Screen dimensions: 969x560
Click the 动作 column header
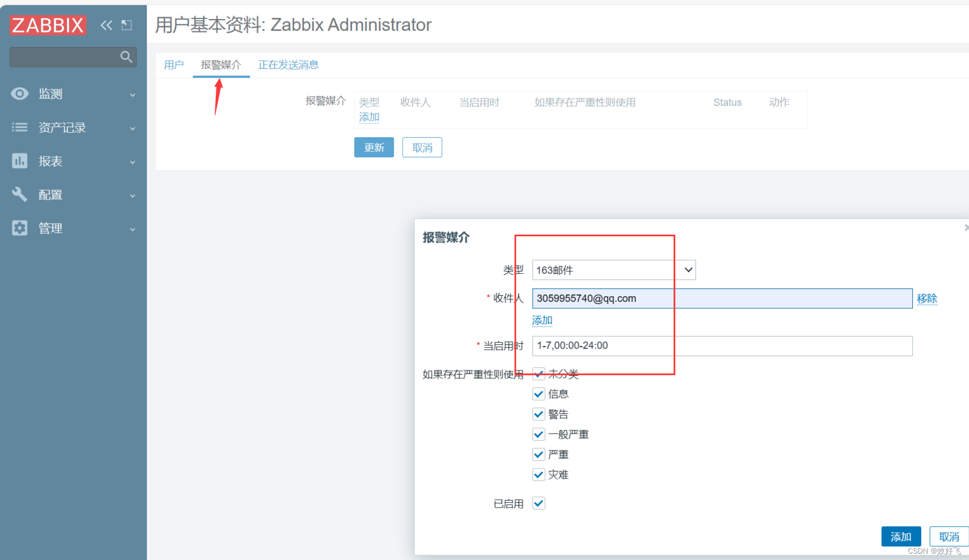(x=779, y=102)
